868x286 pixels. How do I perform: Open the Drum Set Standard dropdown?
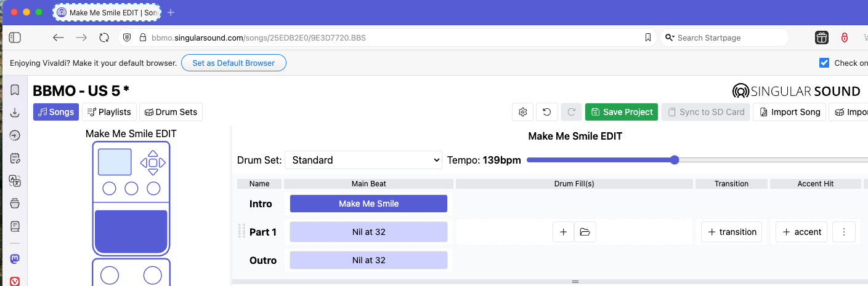(363, 160)
